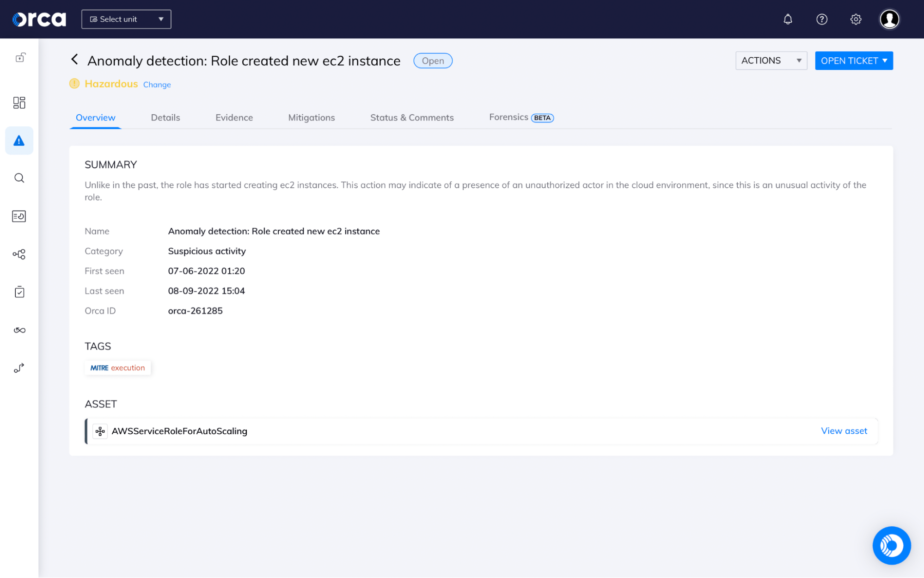Open the Select unit dropdown
The image size is (924, 578).
click(x=126, y=19)
